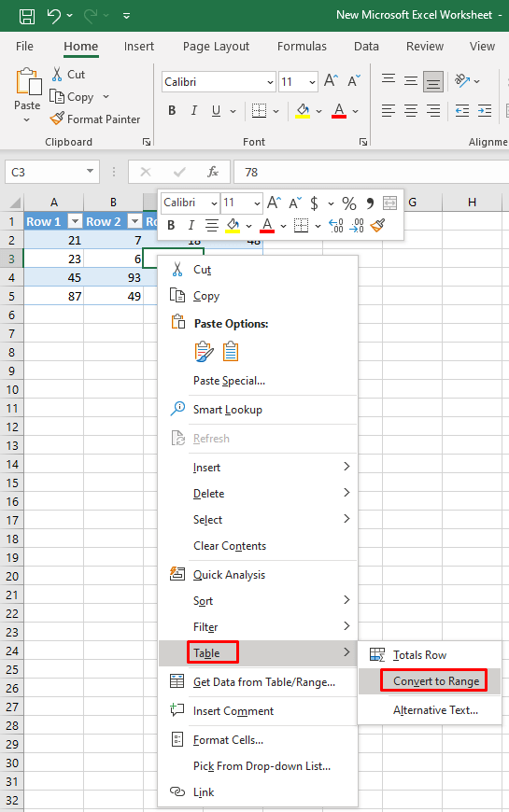Open the Page Layout ribbon tab
Screen dimensions: 509x812
[x=216, y=47]
